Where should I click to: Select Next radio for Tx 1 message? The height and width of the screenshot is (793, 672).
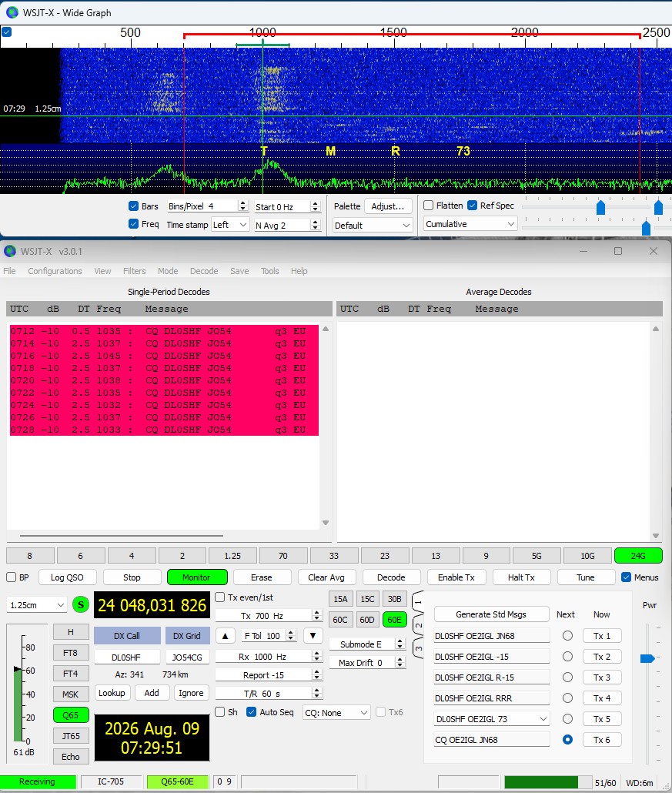pyautogui.click(x=567, y=636)
